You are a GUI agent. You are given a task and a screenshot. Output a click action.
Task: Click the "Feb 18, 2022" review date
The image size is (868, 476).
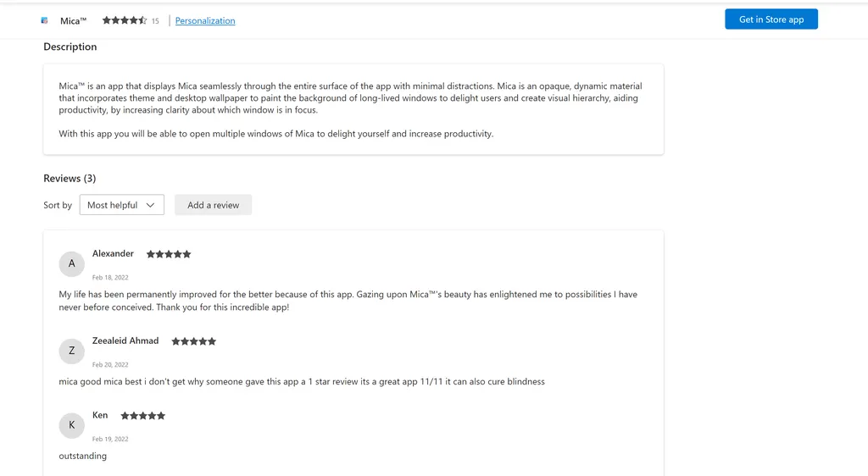click(110, 278)
